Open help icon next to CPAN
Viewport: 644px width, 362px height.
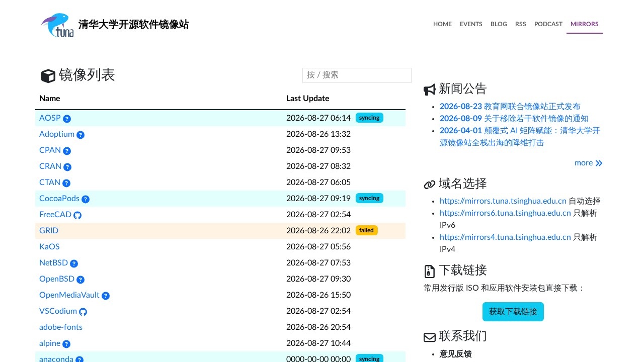click(67, 151)
